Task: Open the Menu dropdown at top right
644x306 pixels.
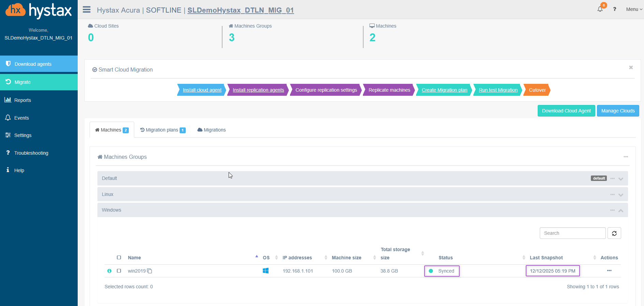Action: (634, 9)
